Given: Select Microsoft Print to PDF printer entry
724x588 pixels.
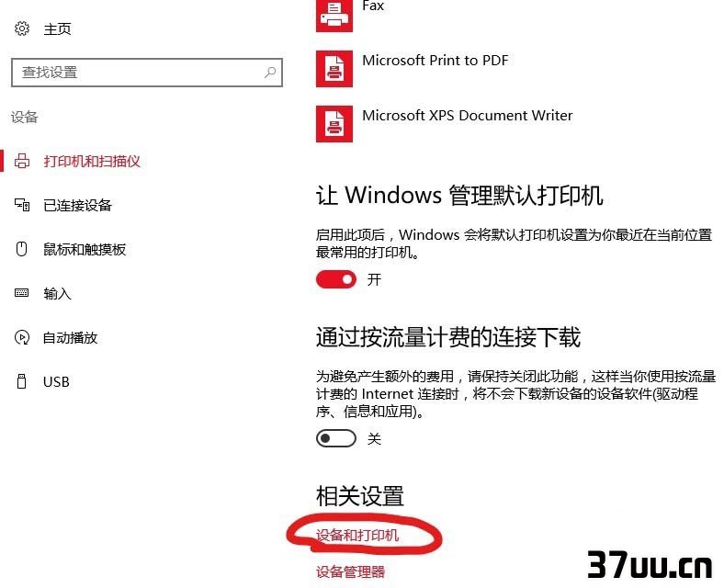Looking at the screenshot, I should pyautogui.click(x=435, y=60).
